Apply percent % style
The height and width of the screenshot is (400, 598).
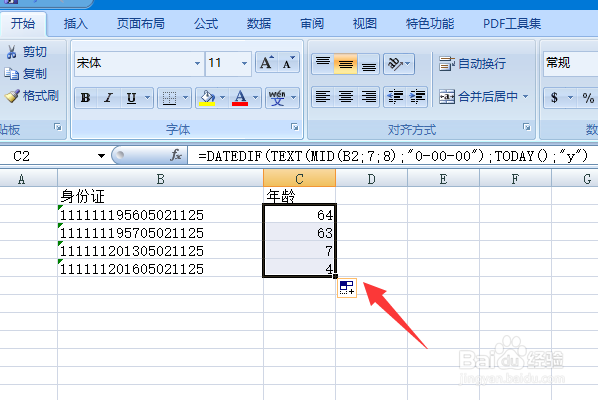tap(588, 98)
